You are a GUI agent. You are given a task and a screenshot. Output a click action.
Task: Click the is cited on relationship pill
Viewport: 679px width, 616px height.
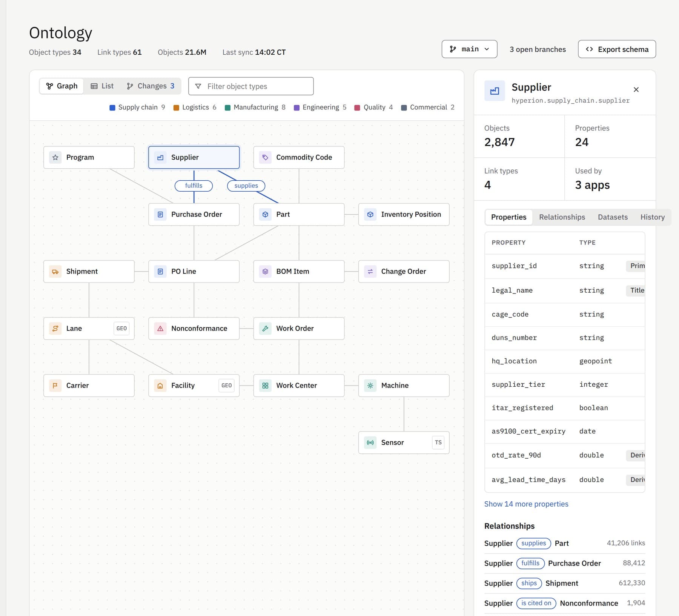[536, 603]
